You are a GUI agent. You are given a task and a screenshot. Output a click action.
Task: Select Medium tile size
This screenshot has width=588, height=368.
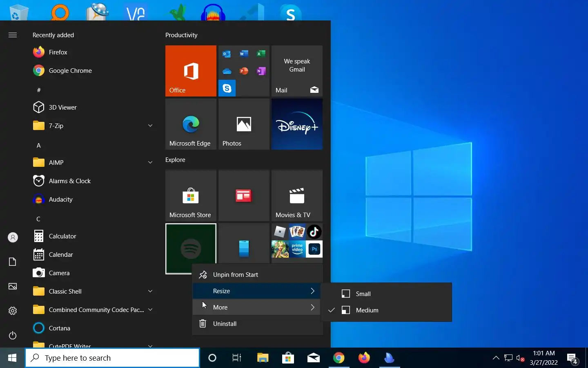[x=386, y=310]
